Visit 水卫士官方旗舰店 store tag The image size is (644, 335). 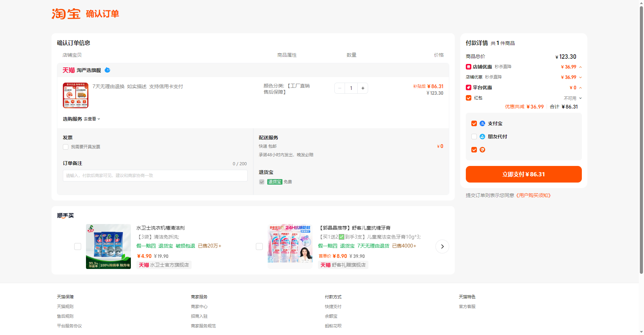pyautogui.click(x=164, y=265)
